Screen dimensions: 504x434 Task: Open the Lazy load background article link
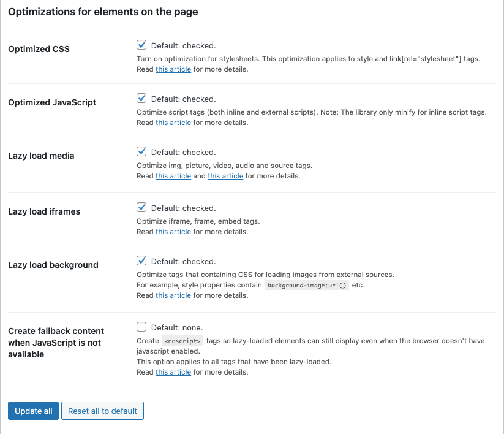(x=173, y=295)
